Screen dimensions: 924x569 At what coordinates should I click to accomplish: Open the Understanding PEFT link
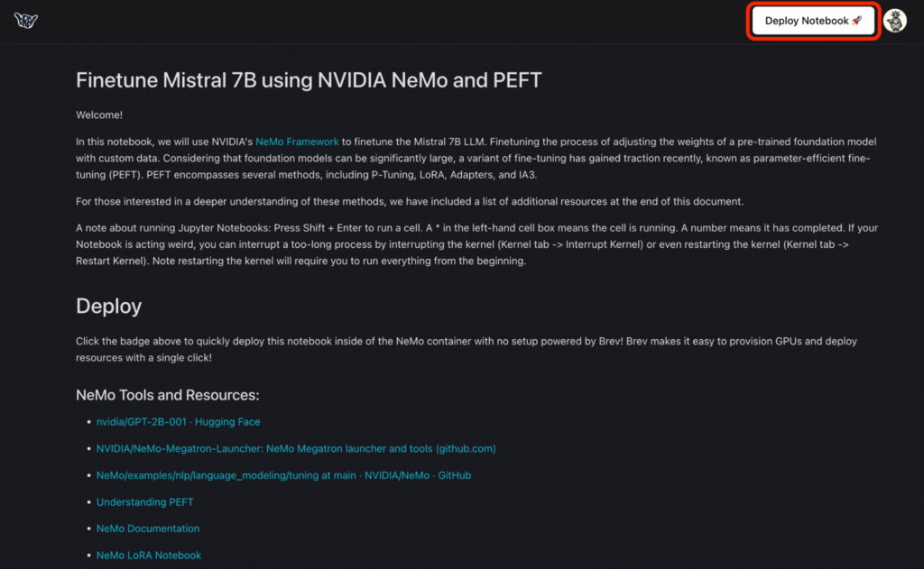145,502
